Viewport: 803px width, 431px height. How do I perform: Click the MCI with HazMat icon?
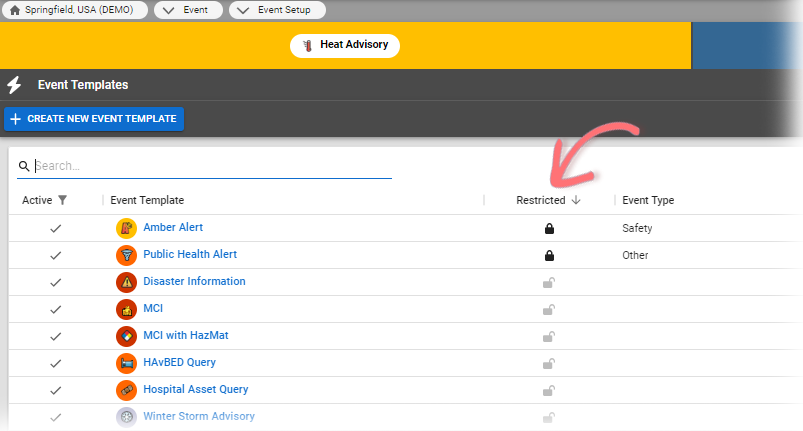126,336
